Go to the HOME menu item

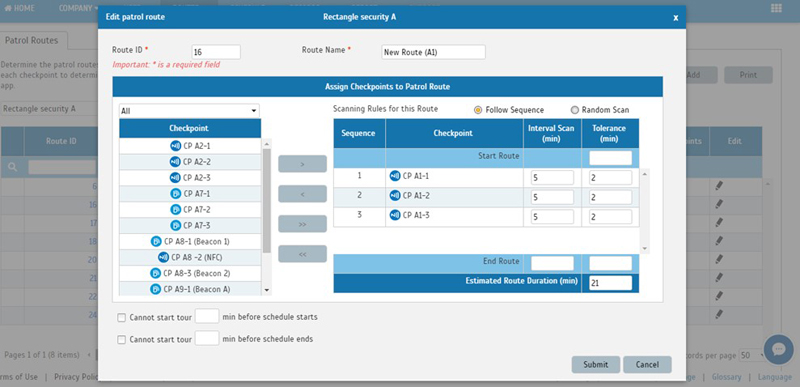pos(19,8)
